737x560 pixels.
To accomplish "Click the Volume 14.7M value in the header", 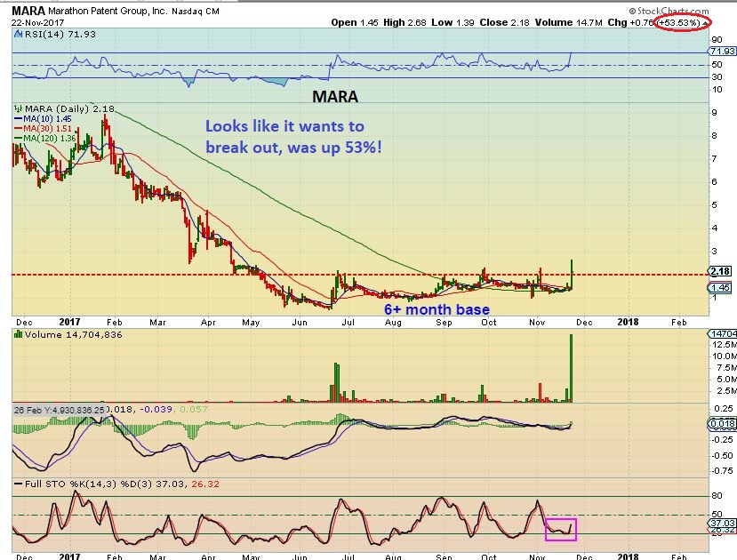I will tap(568, 22).
